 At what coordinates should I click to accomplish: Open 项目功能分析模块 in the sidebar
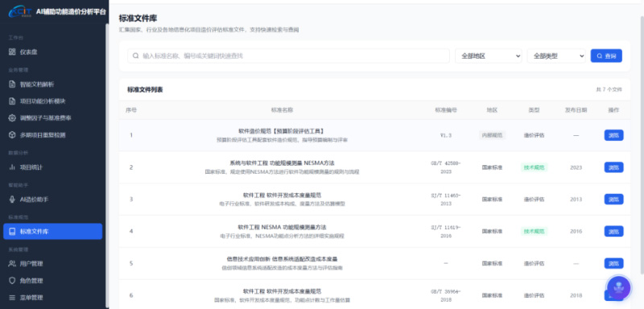point(52,101)
